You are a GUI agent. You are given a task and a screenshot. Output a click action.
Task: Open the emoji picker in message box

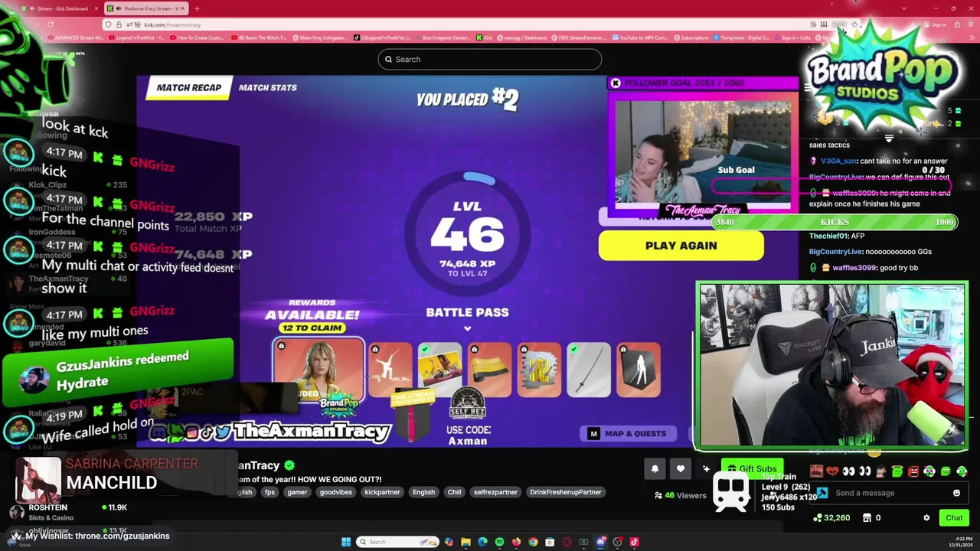956,493
